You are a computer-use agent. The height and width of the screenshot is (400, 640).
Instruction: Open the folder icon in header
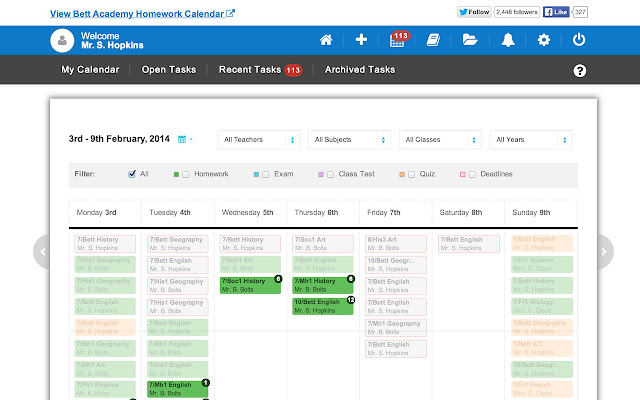click(x=470, y=41)
